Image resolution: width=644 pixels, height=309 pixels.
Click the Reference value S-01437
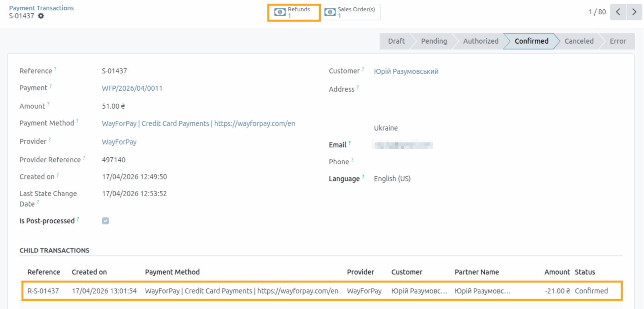[x=114, y=71]
